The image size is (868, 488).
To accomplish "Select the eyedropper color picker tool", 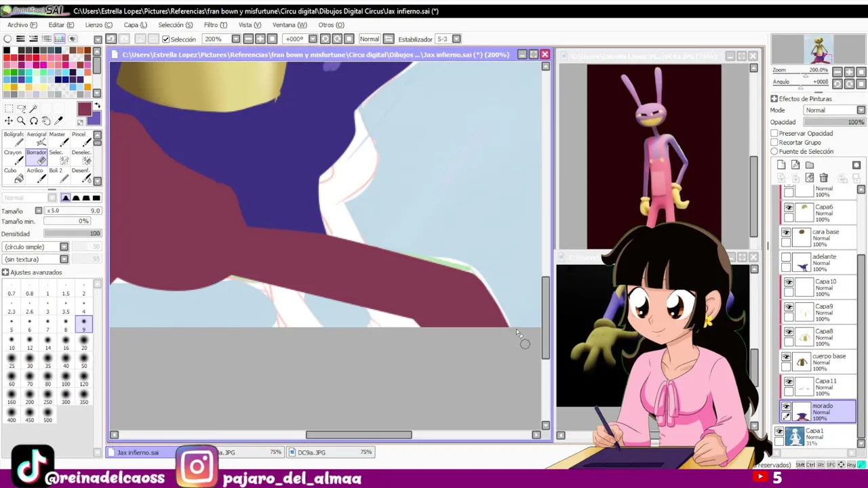I will click(x=59, y=121).
